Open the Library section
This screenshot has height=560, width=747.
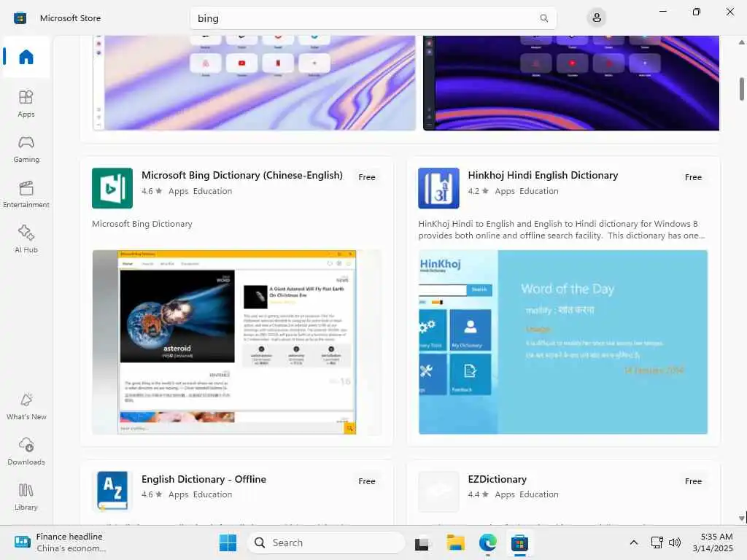click(x=26, y=497)
